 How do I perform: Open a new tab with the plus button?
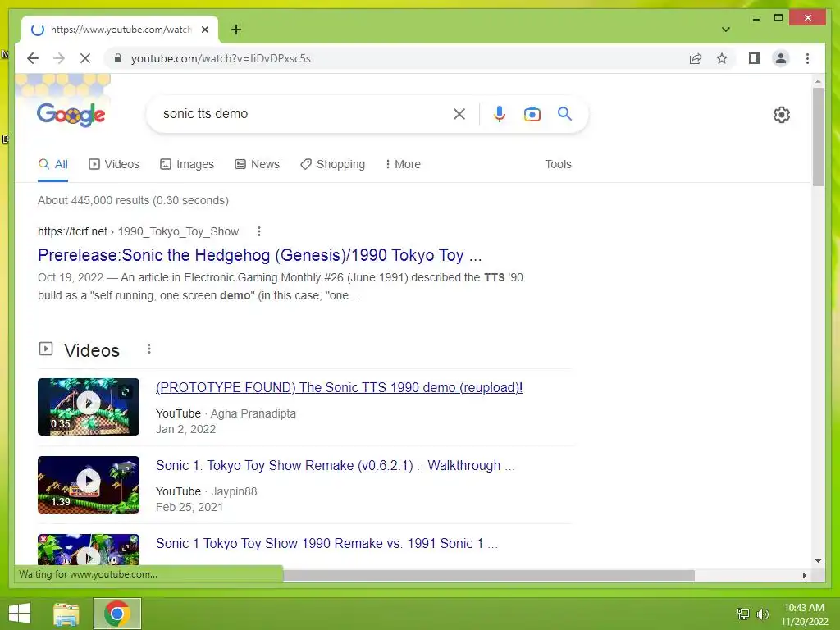(x=235, y=30)
